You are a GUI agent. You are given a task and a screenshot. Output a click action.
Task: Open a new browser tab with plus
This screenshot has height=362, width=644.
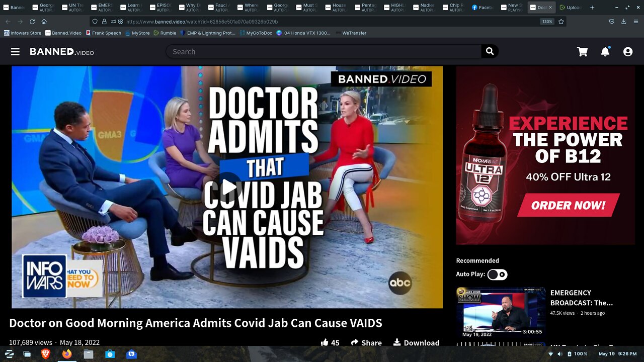(592, 8)
